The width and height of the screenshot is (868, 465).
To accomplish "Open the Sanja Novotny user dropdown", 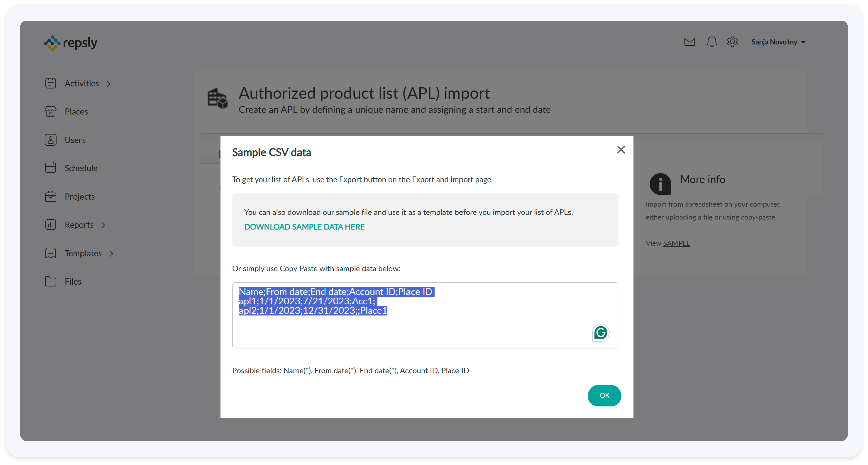I will pos(778,42).
